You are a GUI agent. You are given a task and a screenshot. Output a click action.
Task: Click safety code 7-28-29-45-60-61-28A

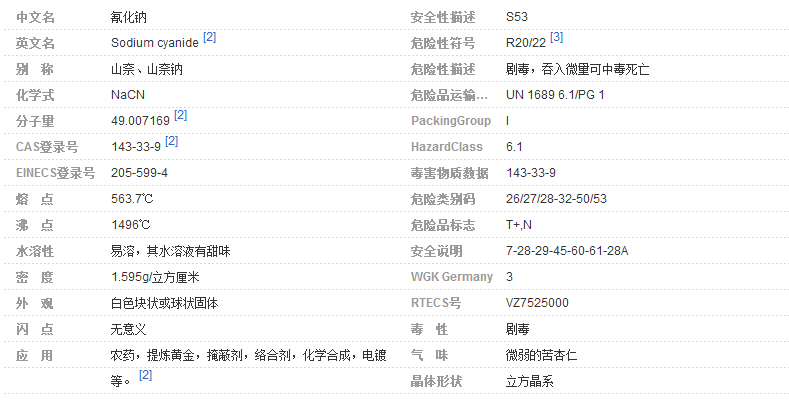tap(567, 251)
